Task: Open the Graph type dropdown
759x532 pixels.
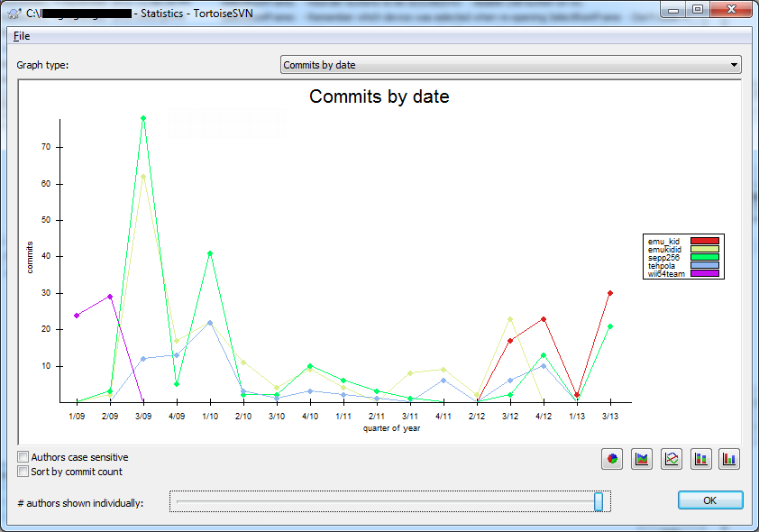Action: (510, 65)
